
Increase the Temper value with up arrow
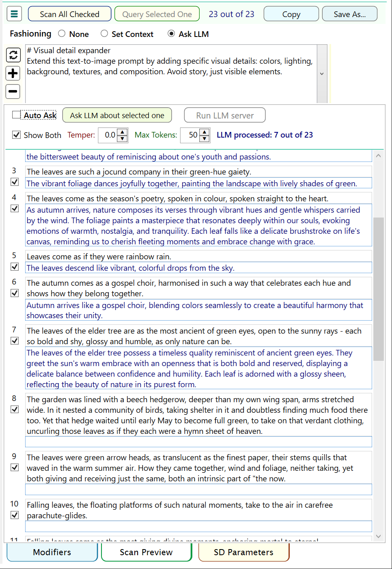(123, 131)
